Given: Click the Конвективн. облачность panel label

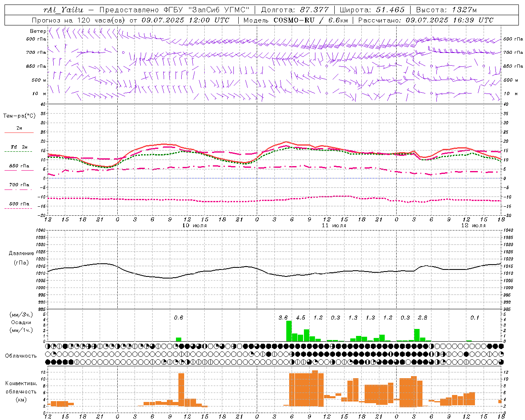Looking at the screenshot, I should pos(21,387).
